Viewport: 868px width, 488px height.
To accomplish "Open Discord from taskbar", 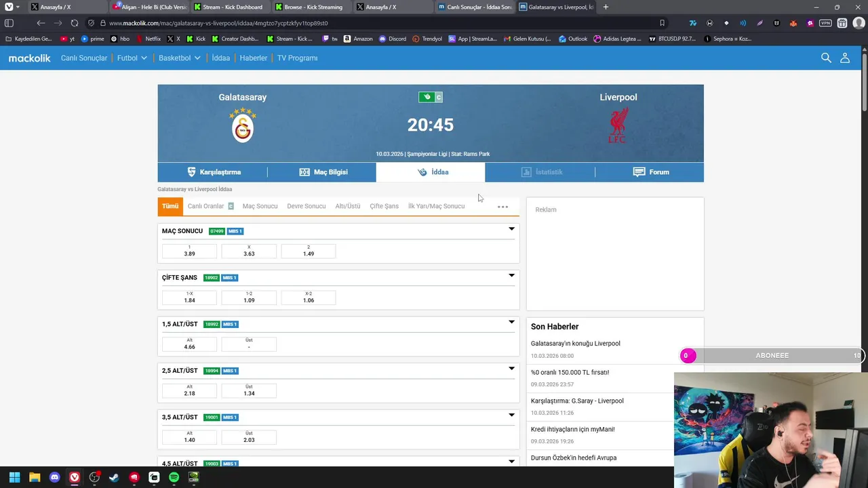I will coord(55,477).
